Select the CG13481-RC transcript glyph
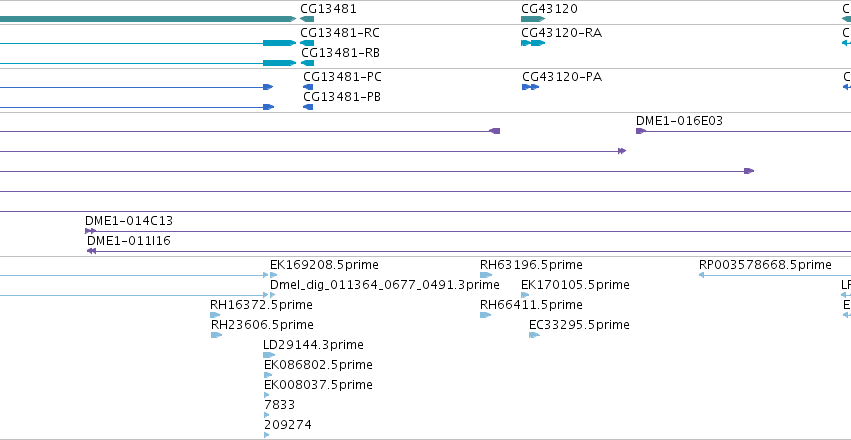The height and width of the screenshot is (440, 851). (307, 43)
